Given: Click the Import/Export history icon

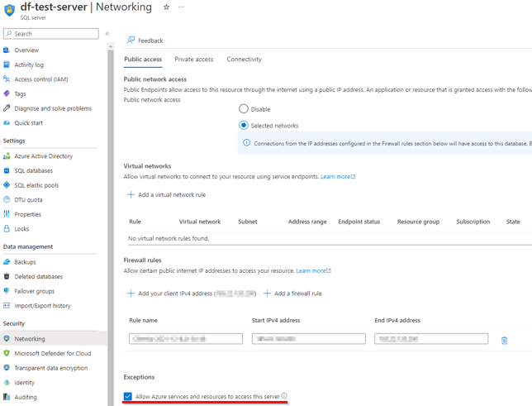Looking at the screenshot, I should [7, 305].
